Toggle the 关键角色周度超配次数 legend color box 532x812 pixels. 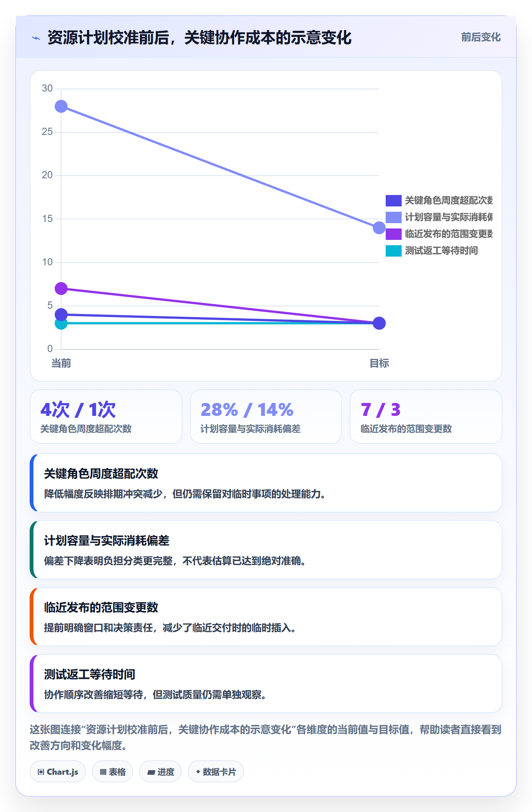393,200
